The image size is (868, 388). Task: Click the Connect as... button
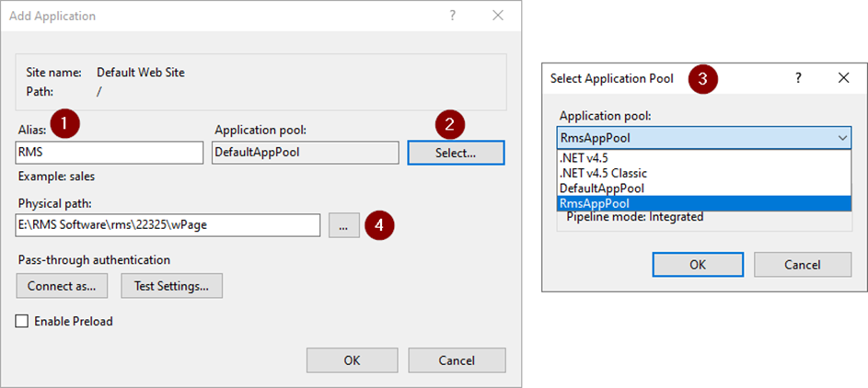[x=62, y=286]
